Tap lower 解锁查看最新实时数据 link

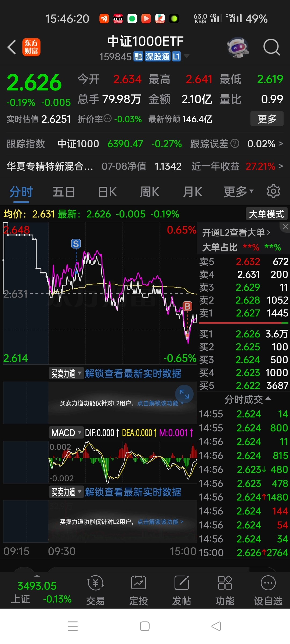(x=133, y=492)
